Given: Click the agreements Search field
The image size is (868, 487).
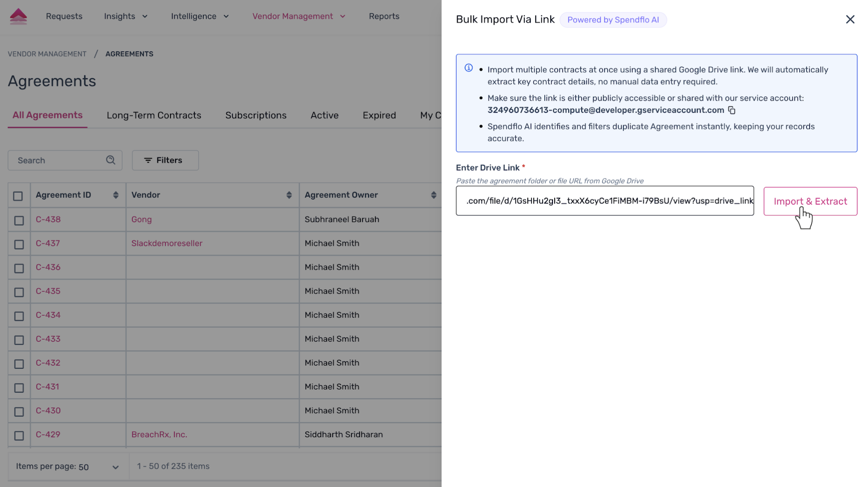Looking at the screenshot, I should [65, 160].
